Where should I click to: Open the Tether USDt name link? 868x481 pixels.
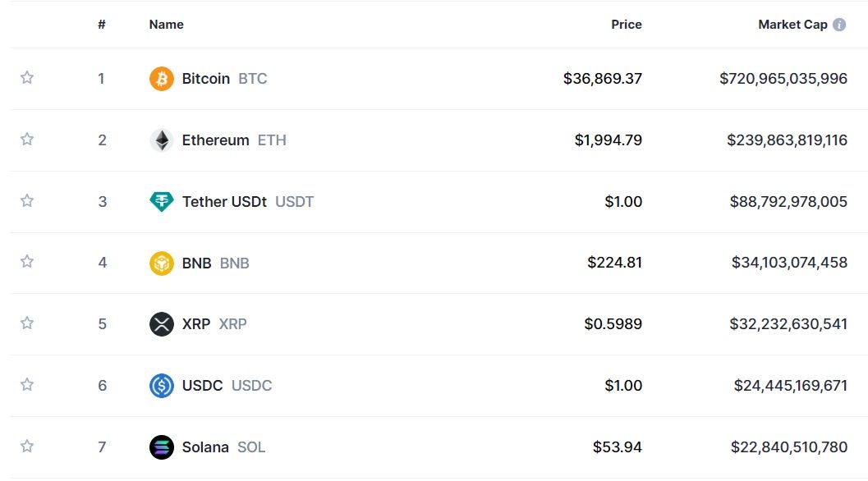(x=224, y=202)
